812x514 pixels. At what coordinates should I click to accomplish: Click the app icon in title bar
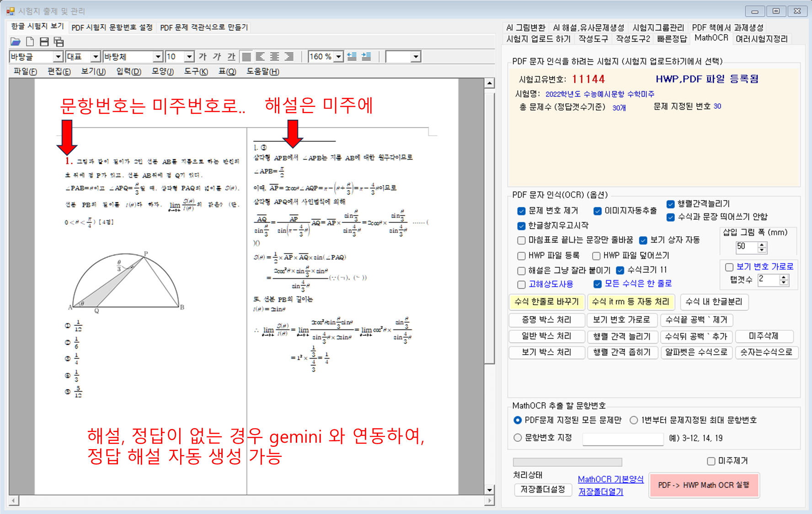pos(11,11)
